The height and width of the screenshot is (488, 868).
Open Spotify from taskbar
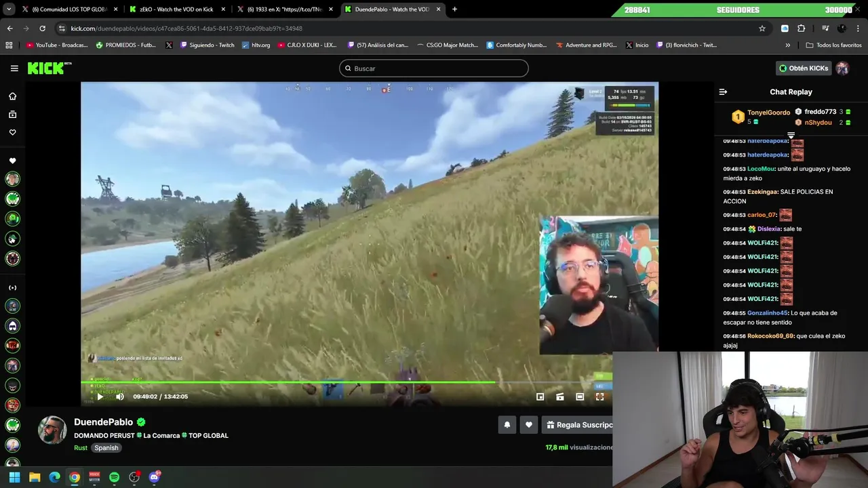114,477
